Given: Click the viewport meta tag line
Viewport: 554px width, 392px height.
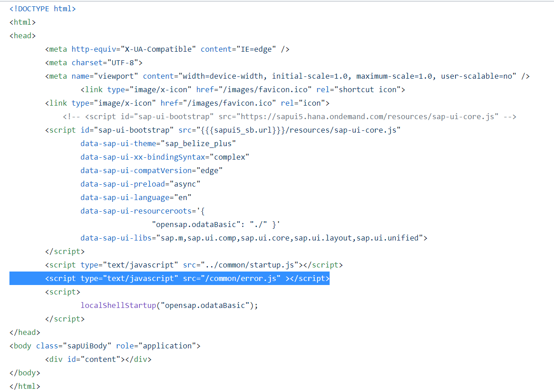Looking at the screenshot, I should (x=287, y=76).
